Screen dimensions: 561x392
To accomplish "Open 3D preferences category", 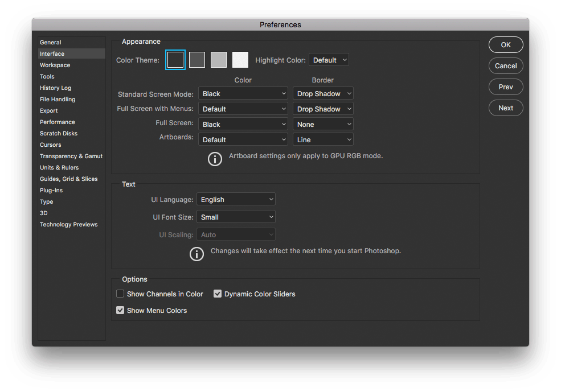I will pos(72,213).
